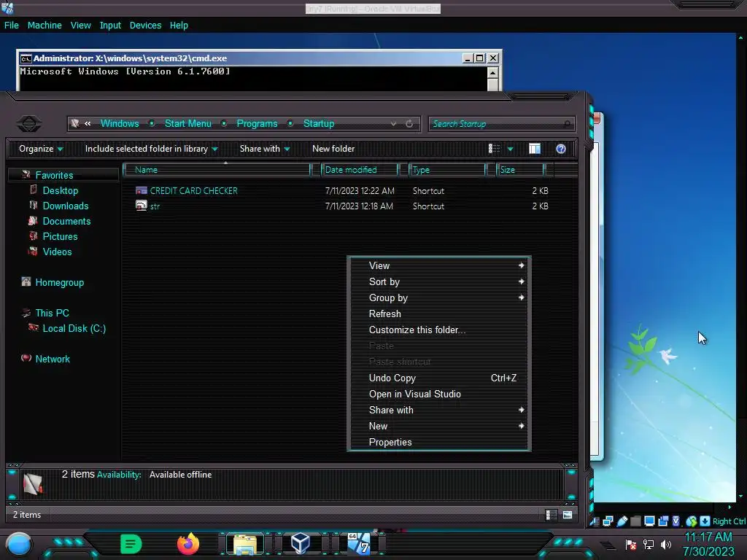
Task: Open VirtualBox cube icon in taskbar
Action: point(301,544)
